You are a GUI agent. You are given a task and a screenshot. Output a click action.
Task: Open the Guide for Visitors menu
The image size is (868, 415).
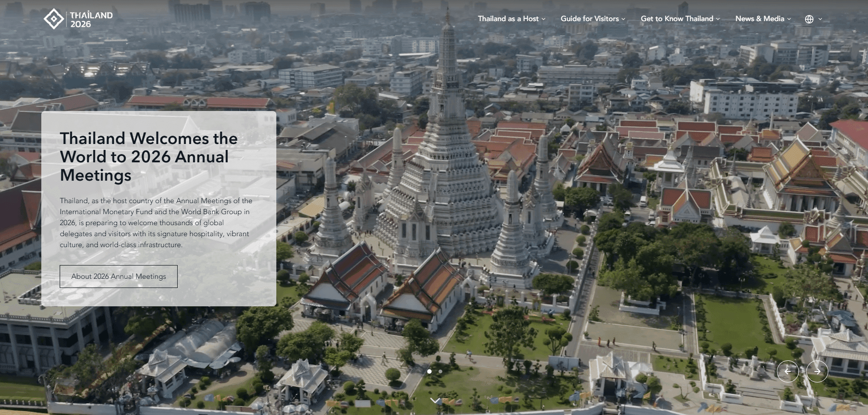click(x=589, y=19)
